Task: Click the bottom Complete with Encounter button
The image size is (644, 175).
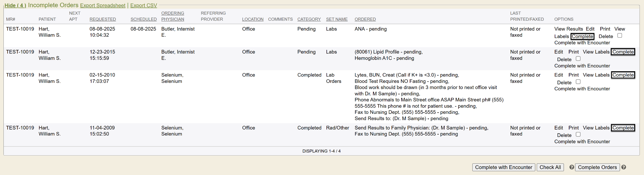Action: pyautogui.click(x=503, y=167)
